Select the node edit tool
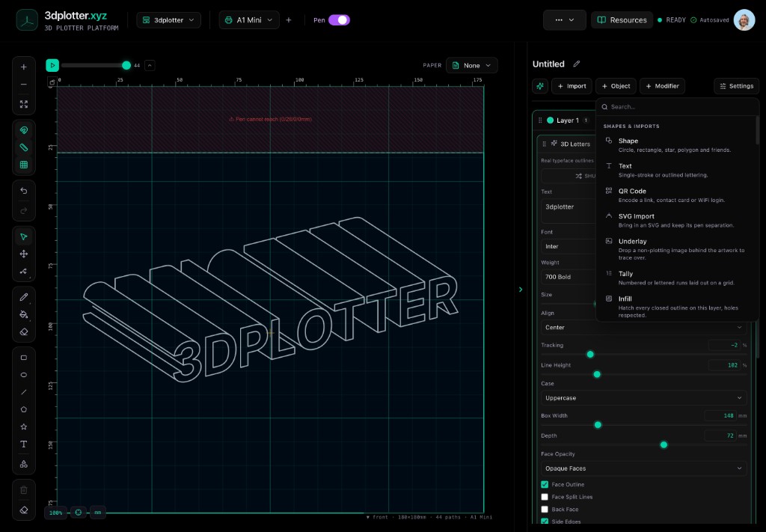766x532 pixels. pyautogui.click(x=23, y=272)
